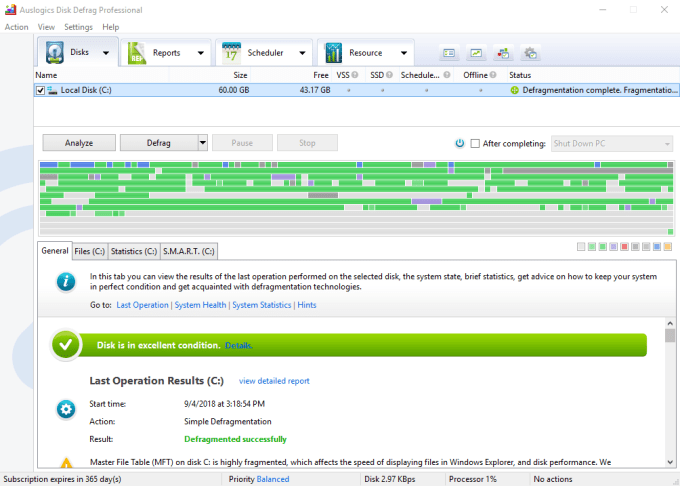
Task: Click the Size column header
Action: click(240, 75)
